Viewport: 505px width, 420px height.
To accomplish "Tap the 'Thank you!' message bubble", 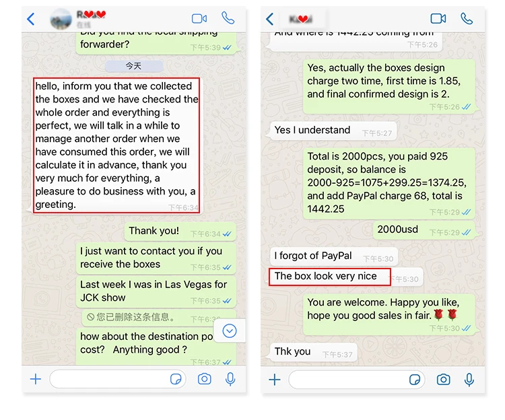I will point(180,232).
